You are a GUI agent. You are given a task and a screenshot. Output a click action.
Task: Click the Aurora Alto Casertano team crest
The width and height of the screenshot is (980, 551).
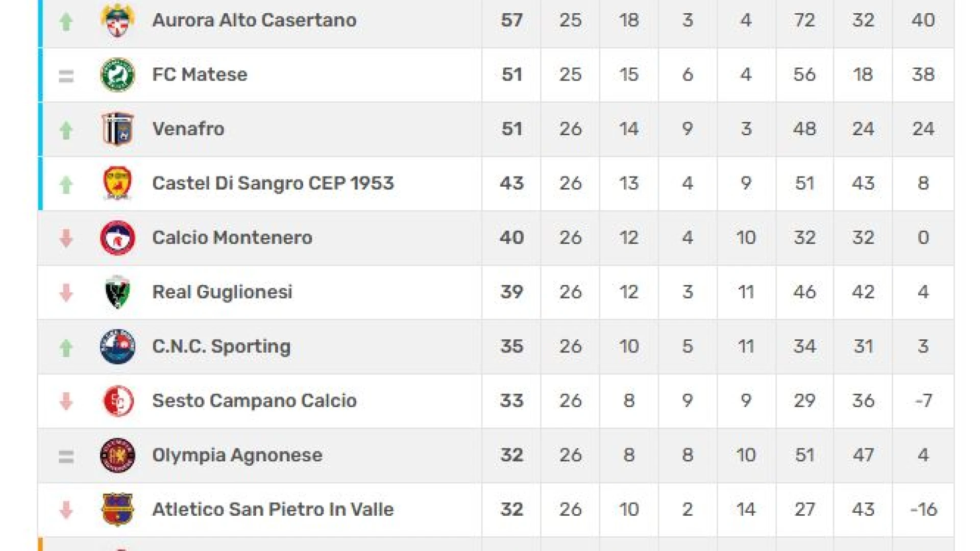coord(117,20)
